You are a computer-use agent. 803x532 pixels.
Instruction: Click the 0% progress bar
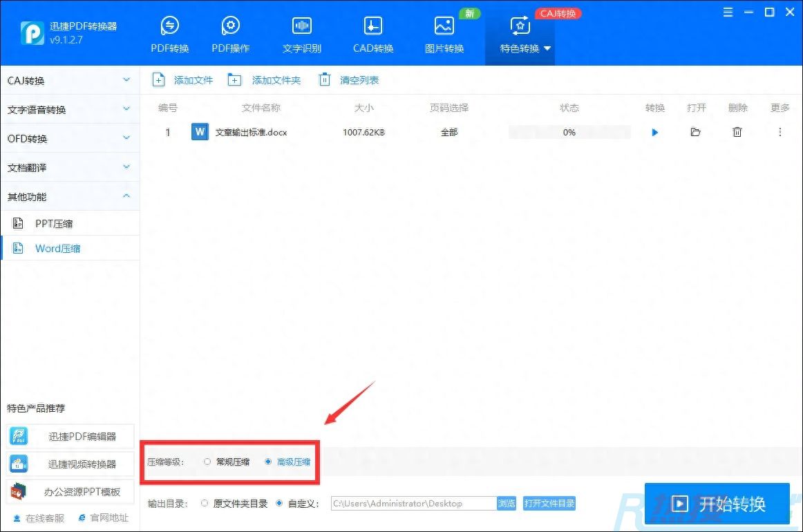click(569, 132)
